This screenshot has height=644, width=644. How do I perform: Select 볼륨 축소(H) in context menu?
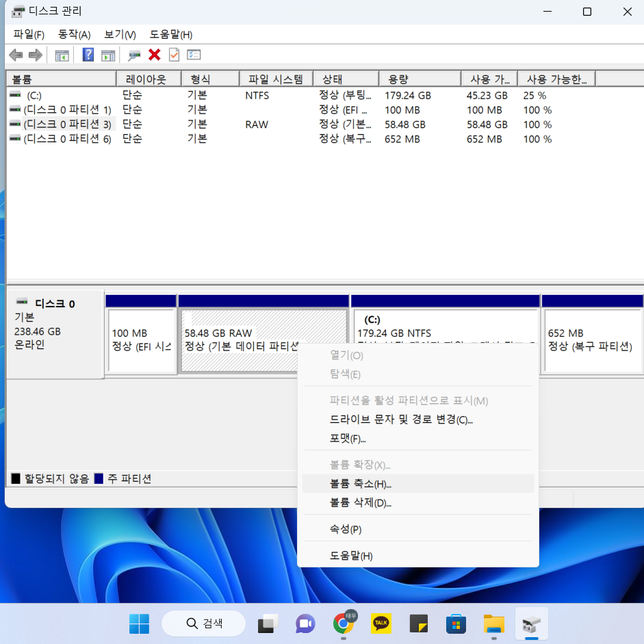point(418,483)
